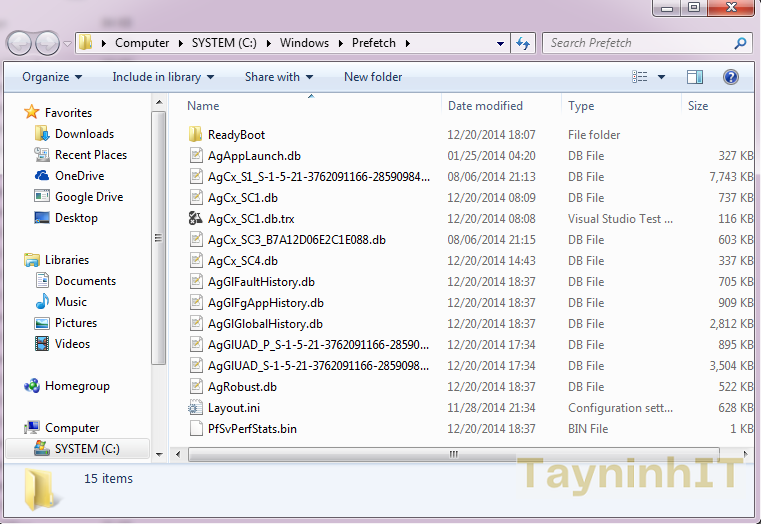Screen dimensions: 761x524
Task: Click the Back navigation arrow button
Action: (x=20, y=43)
